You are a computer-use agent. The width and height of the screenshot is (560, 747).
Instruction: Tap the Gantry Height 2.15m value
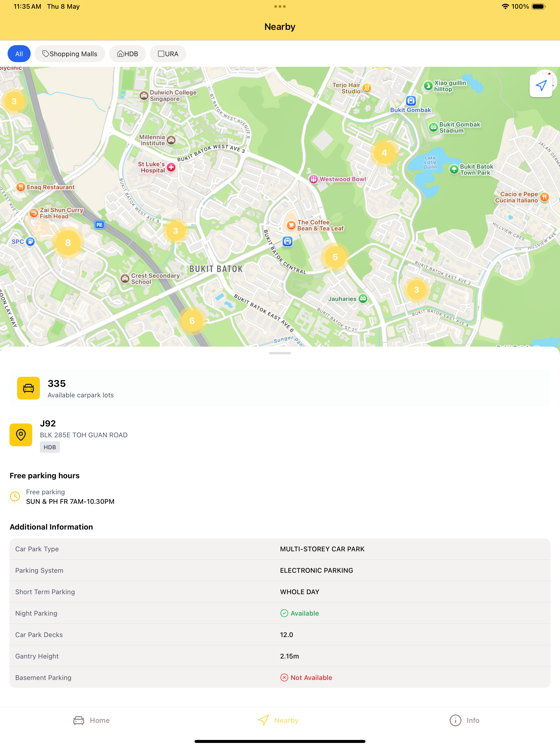click(x=289, y=656)
